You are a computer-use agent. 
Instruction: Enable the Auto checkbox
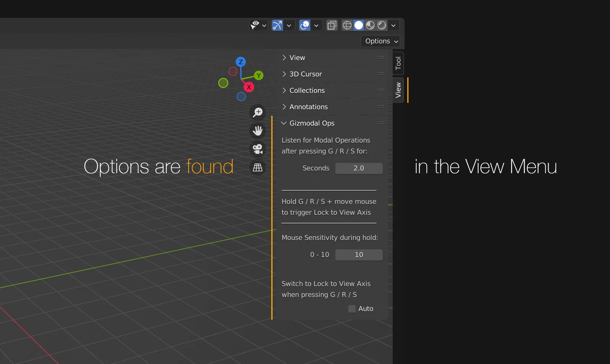coord(352,309)
